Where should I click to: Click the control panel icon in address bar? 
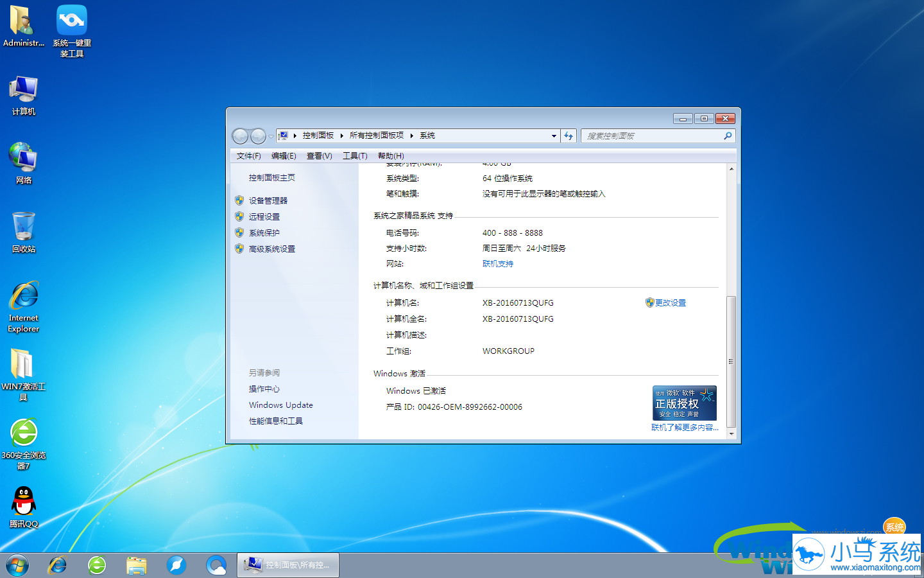click(283, 136)
